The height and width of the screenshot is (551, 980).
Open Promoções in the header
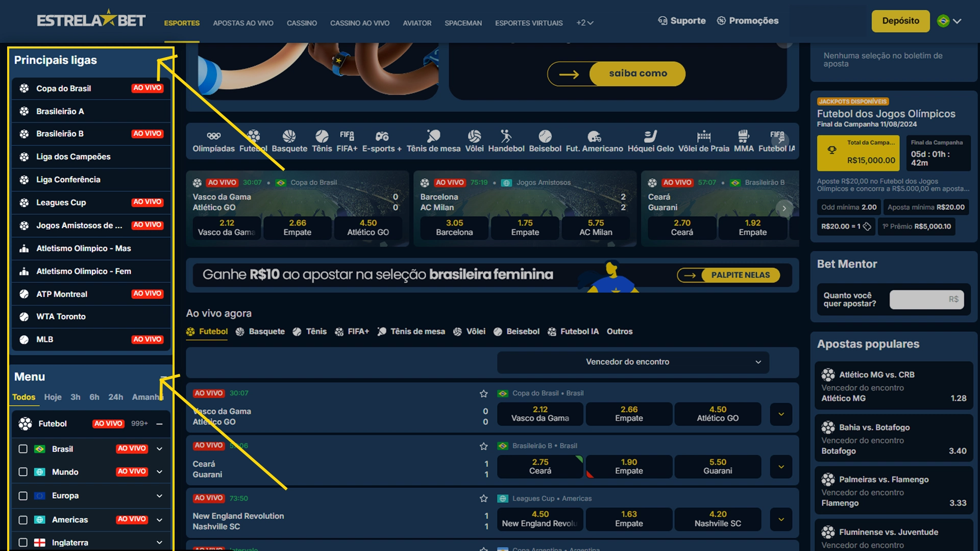click(748, 21)
